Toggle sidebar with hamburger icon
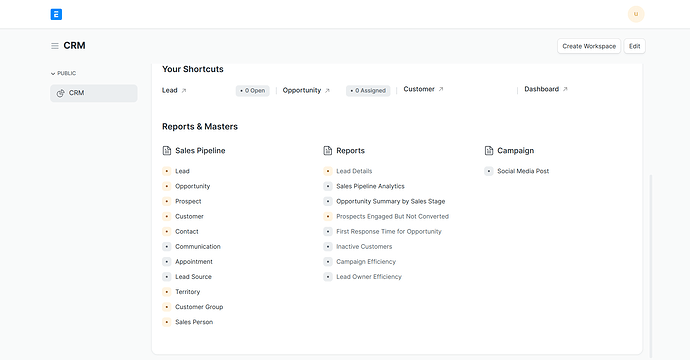The image size is (690, 360). [x=55, y=46]
